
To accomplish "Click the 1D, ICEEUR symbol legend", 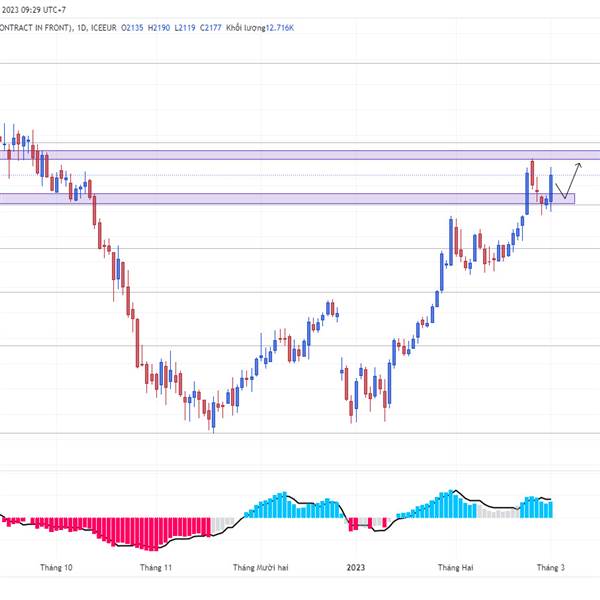I will point(96,28).
